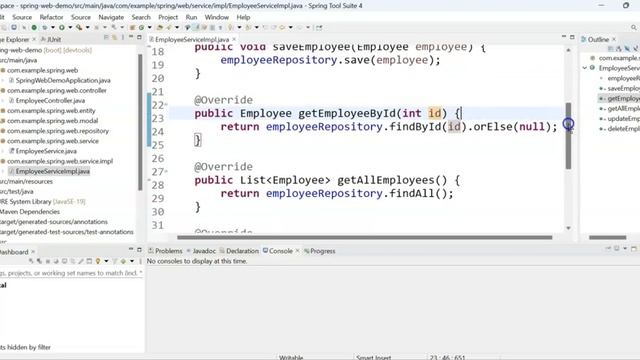Open Boot Dashboard view menu dots
Screen dimensions: 640x360
(140, 261)
